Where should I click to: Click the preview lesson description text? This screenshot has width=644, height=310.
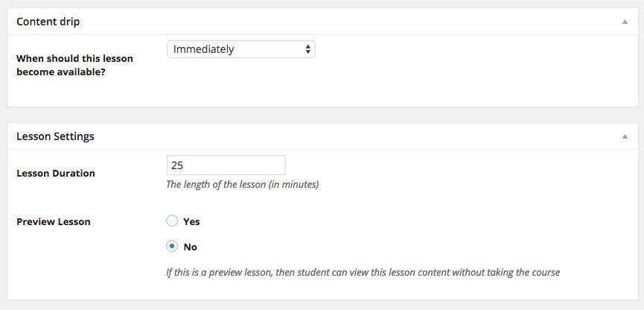pyautogui.click(x=363, y=272)
